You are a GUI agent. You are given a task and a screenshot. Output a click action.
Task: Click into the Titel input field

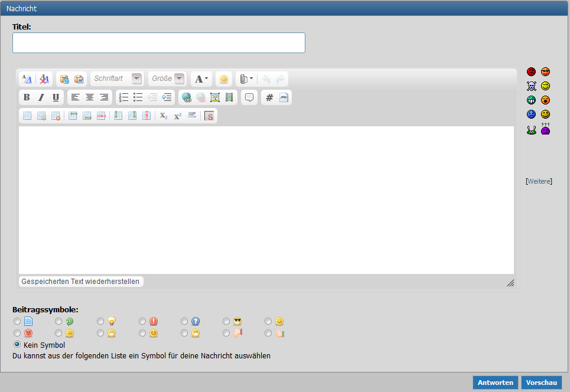click(x=158, y=43)
